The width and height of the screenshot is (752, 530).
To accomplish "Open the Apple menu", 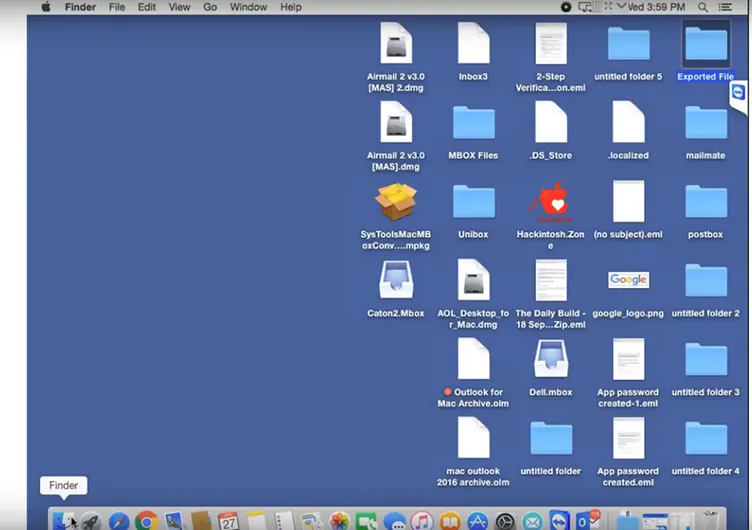I will tap(46, 7).
